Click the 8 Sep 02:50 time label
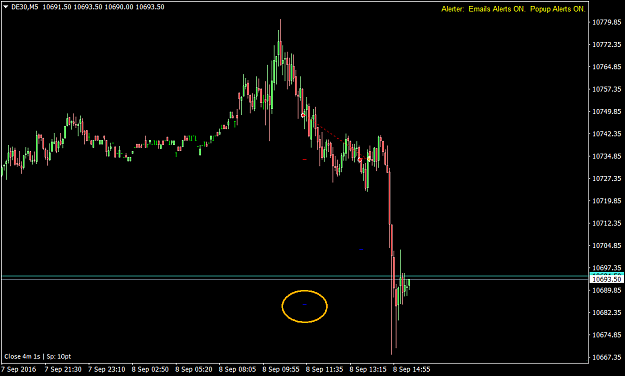Screen dimensions: 625x376 [x=150, y=369]
